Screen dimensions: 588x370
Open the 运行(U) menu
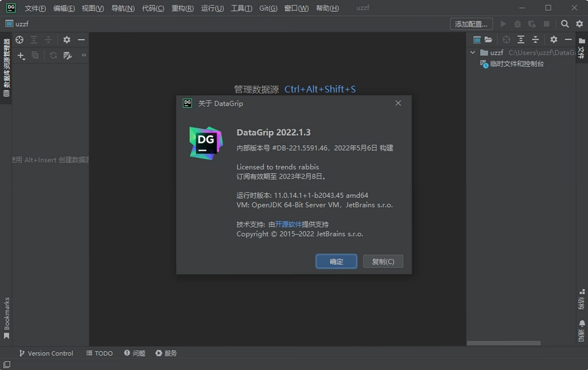point(212,8)
